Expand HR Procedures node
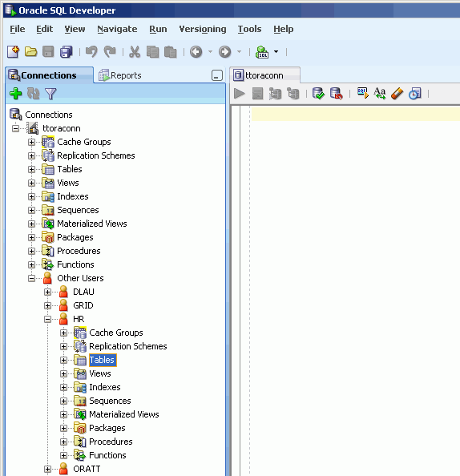Viewport: 460px width, 476px height. (x=64, y=442)
